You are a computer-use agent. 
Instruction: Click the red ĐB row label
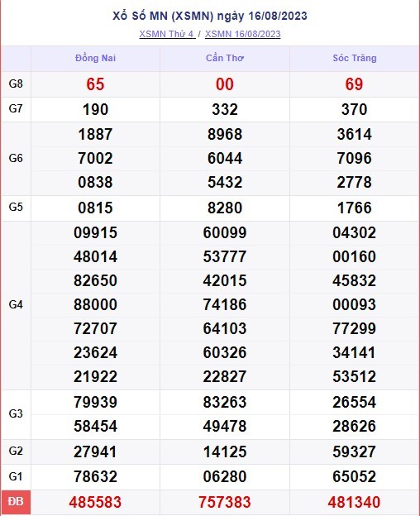click(x=16, y=501)
